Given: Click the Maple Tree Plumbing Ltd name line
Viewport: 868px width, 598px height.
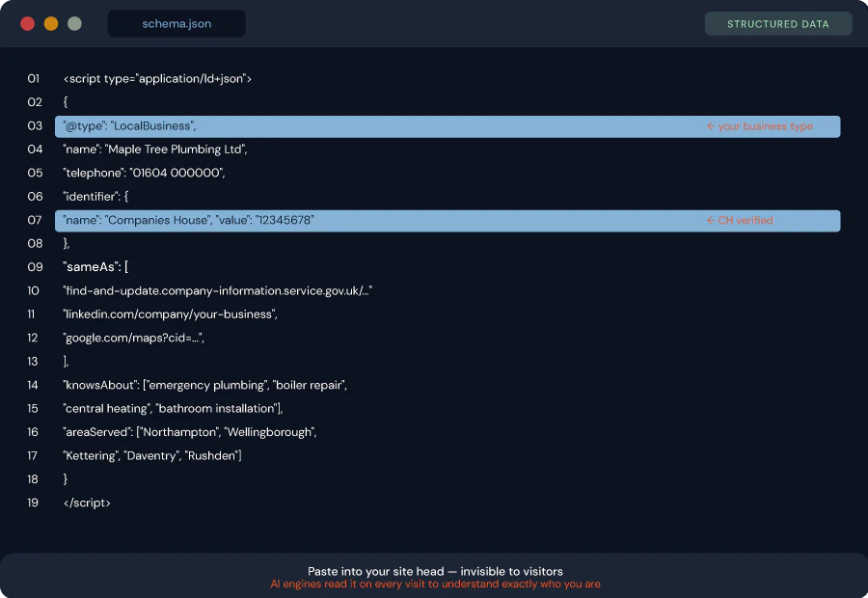Looking at the screenshot, I should click(155, 149).
